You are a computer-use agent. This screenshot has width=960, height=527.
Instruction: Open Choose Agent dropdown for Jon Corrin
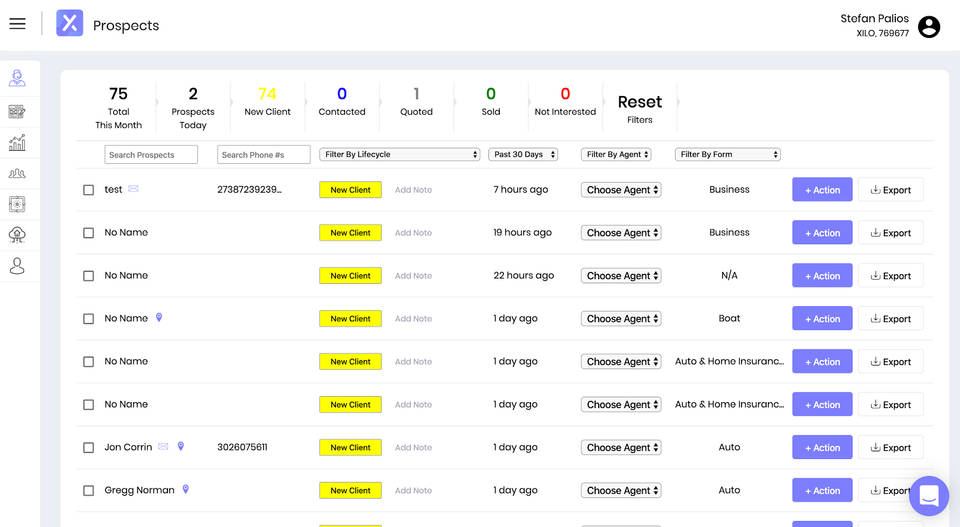tap(621, 447)
